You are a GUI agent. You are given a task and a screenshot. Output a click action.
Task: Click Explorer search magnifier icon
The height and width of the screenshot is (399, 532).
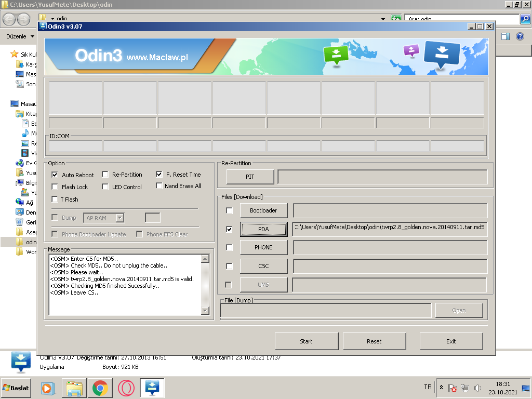525,19
